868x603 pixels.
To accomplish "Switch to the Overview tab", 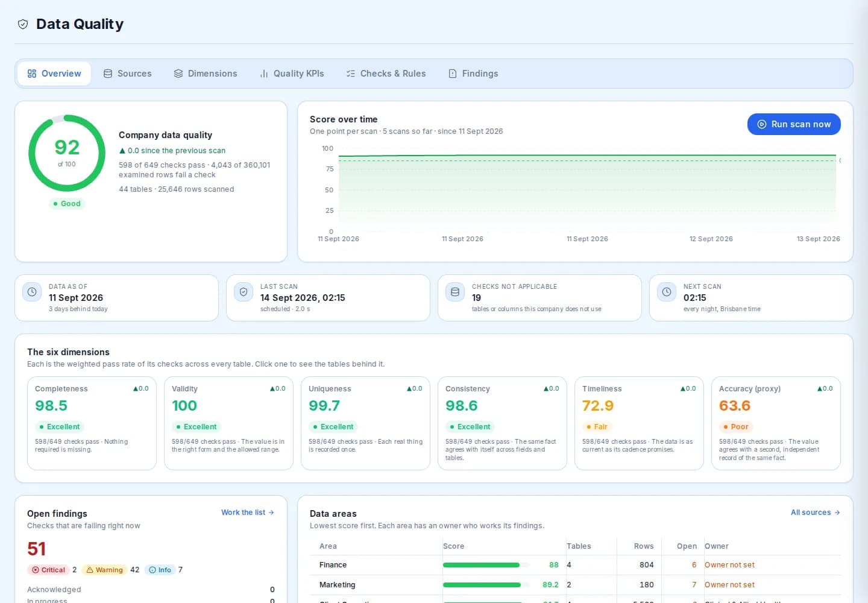I will coord(54,74).
